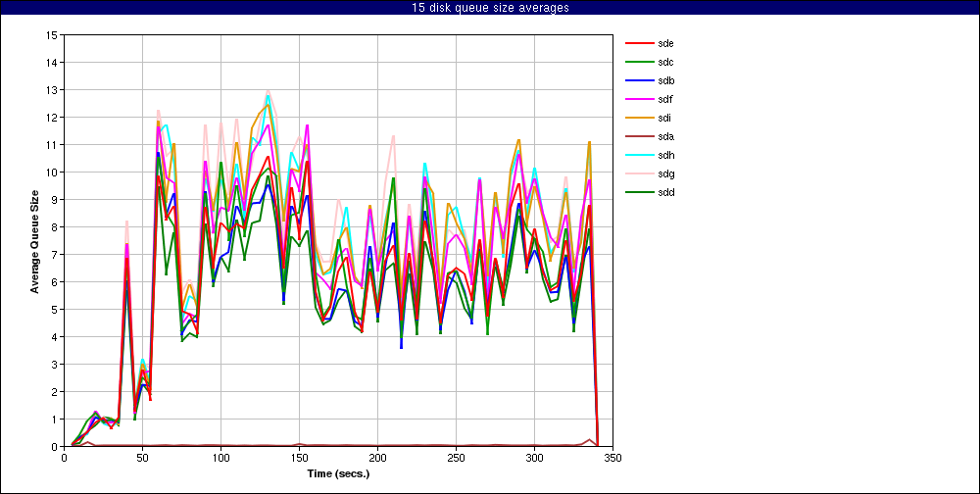980x494 pixels.
Task: Click the 10 tick on the queue axis
Action: 52,173
